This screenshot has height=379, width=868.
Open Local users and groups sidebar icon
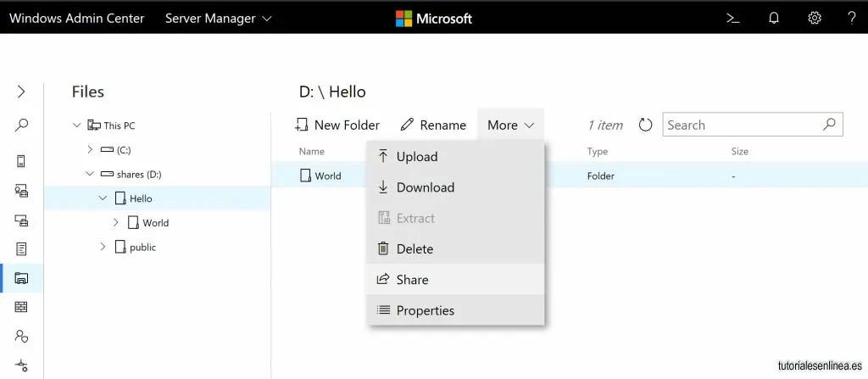pyautogui.click(x=21, y=336)
